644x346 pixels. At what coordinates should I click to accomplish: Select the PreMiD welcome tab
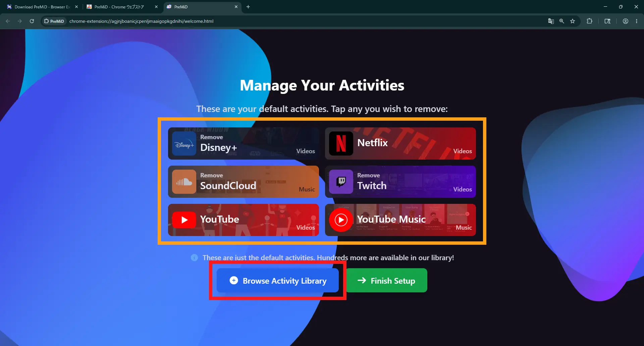[202, 7]
